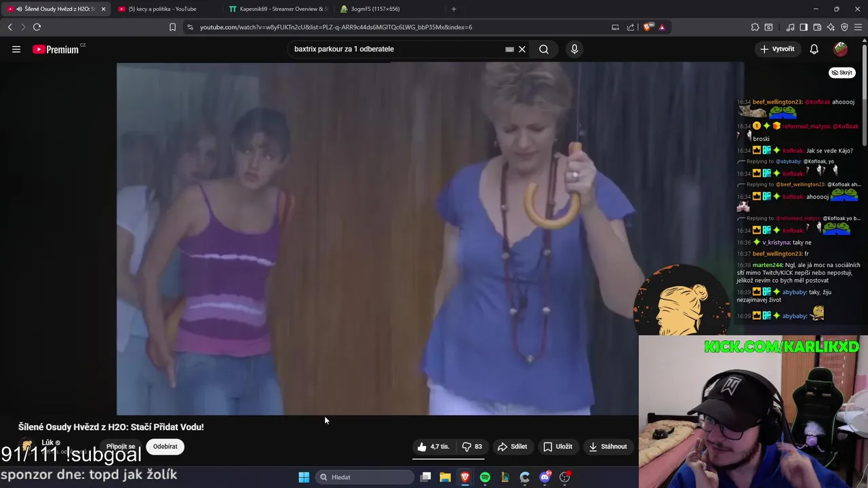Open the browser main menu
868x488 pixels.
(x=859, y=27)
